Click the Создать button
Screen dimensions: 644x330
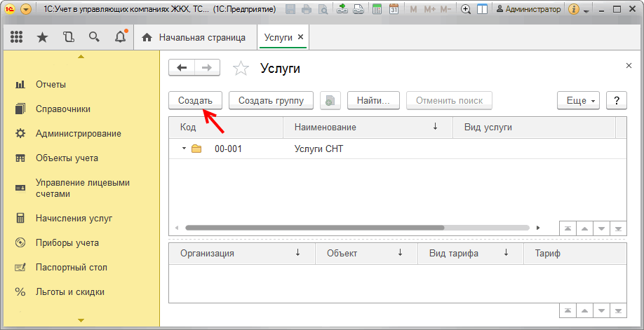click(x=195, y=101)
